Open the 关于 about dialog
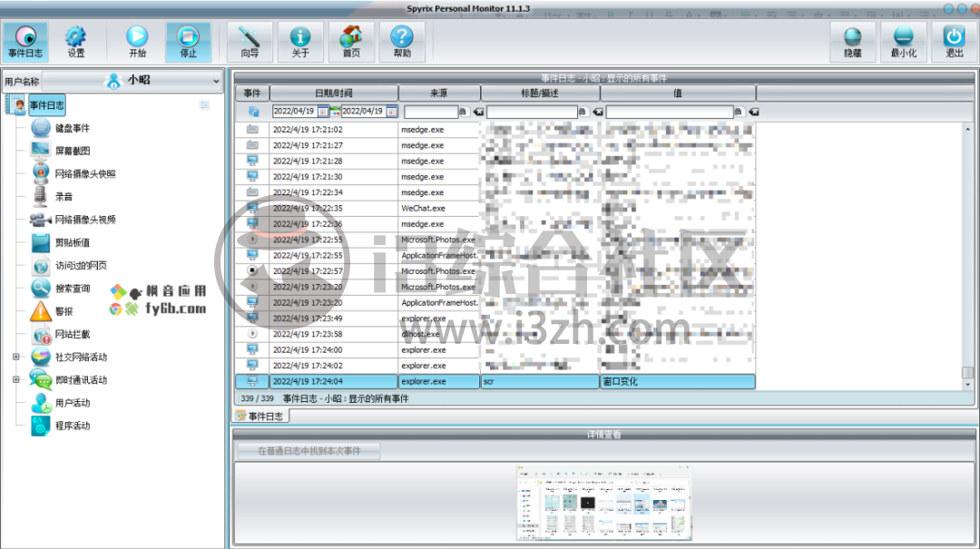Image resolution: width=980 pixels, height=549 pixels. pyautogui.click(x=300, y=42)
